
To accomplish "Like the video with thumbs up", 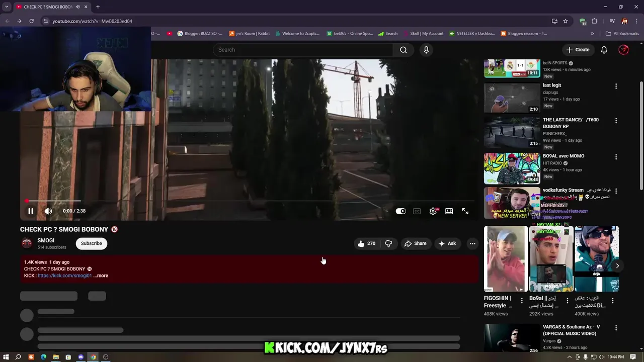I will [x=367, y=243].
